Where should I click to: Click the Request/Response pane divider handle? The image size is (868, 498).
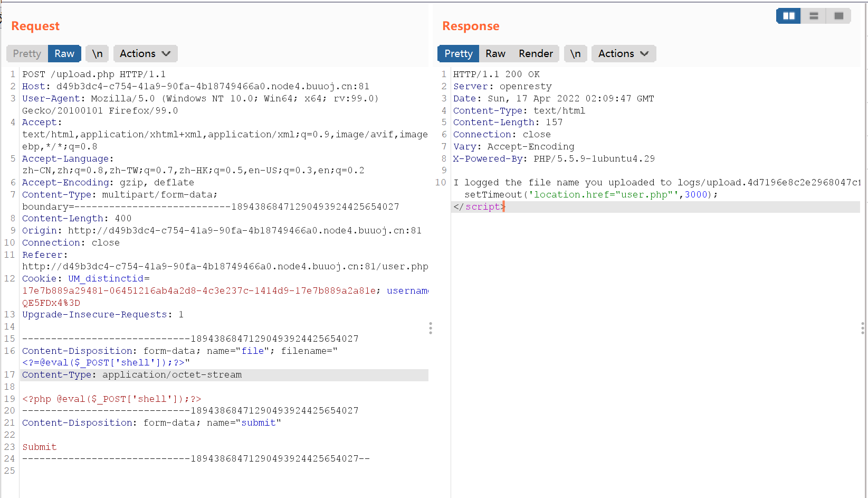431,328
